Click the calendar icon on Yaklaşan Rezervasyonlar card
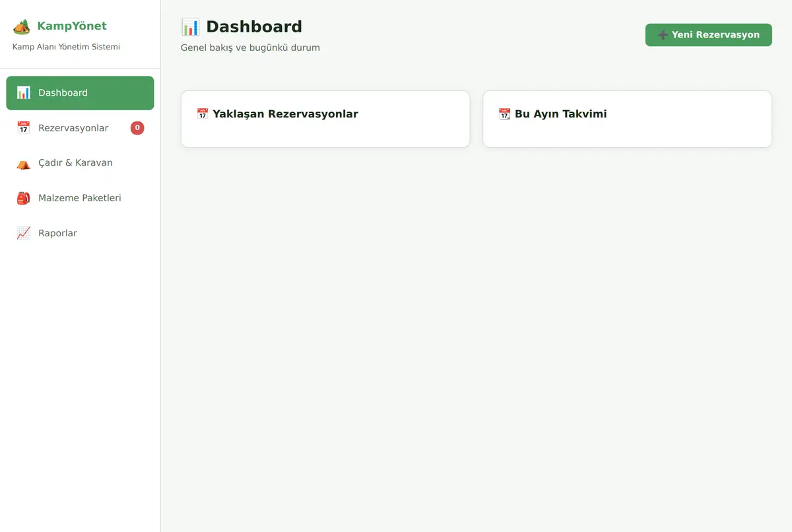Image resolution: width=792 pixels, height=532 pixels. [x=203, y=114]
